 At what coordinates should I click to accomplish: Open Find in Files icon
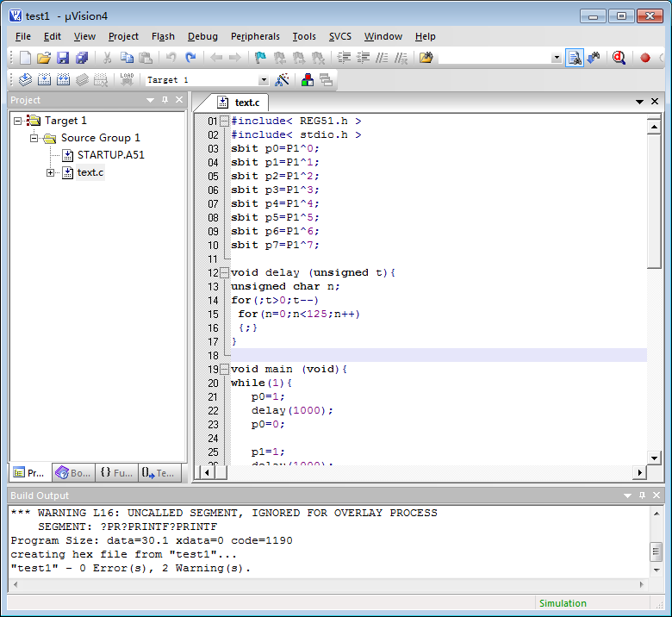point(426,58)
